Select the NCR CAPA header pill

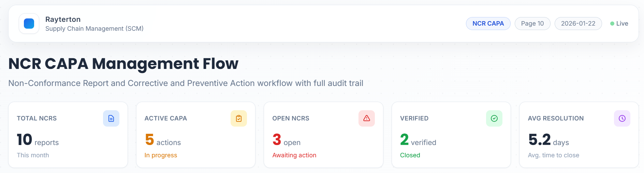pos(488,24)
